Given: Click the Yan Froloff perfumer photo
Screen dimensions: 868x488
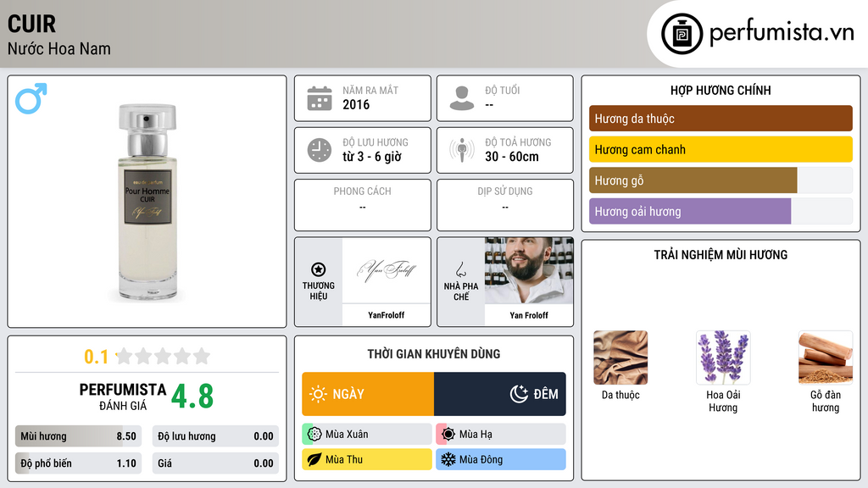Looking at the screenshot, I should (529, 270).
